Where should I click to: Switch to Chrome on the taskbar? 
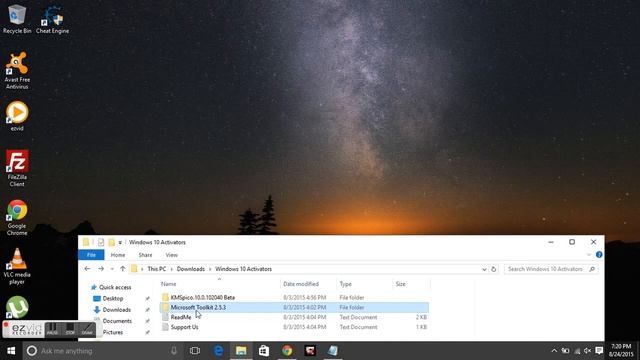coord(287,351)
